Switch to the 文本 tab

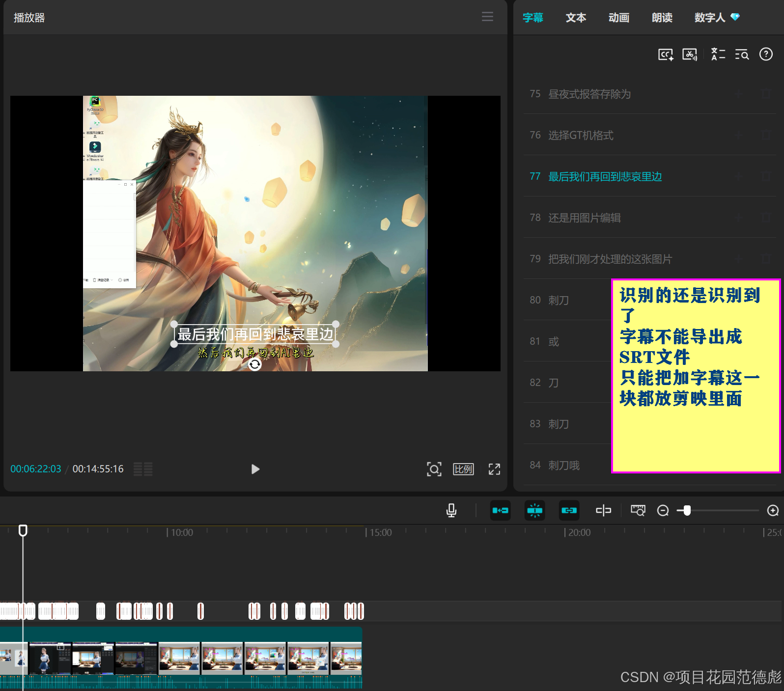tap(576, 18)
